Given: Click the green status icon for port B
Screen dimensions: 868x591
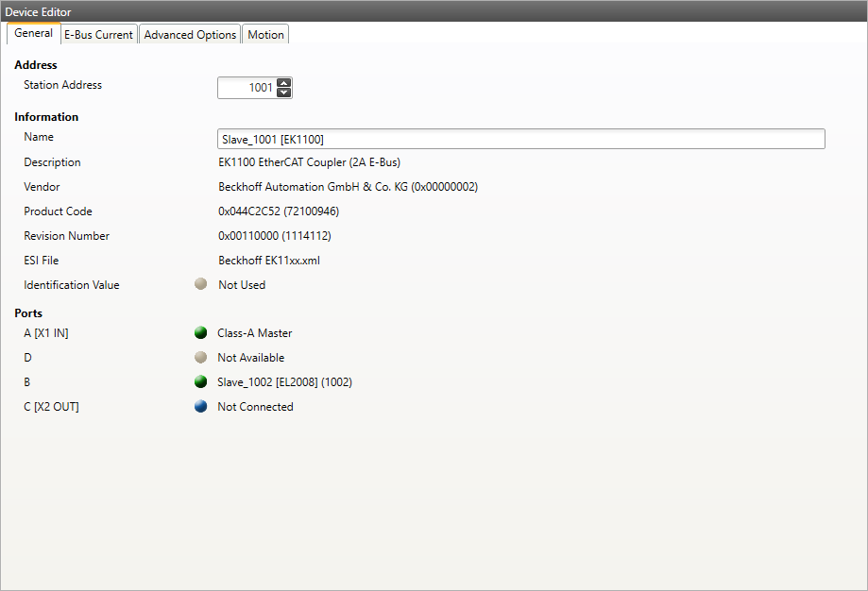Looking at the screenshot, I should coord(200,382).
